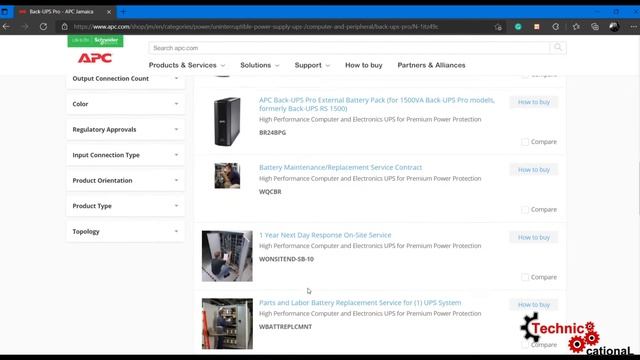Click the Schneider Electric Life Is On badge
Screen dimensions: 640x360
click(x=96, y=40)
